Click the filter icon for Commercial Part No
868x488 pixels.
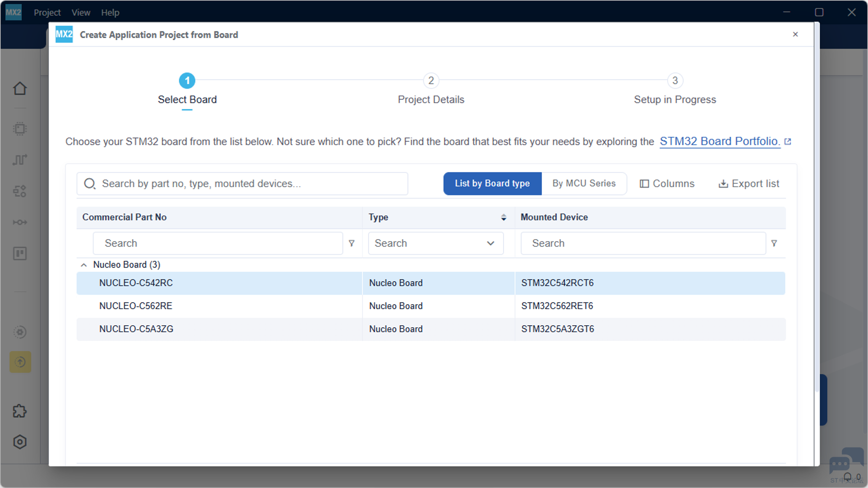coord(352,243)
